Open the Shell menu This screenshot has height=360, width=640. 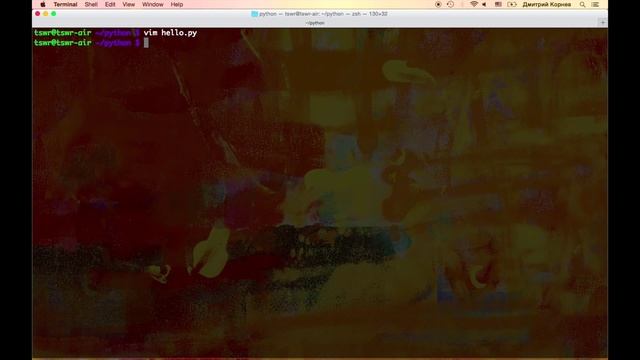(x=91, y=4)
